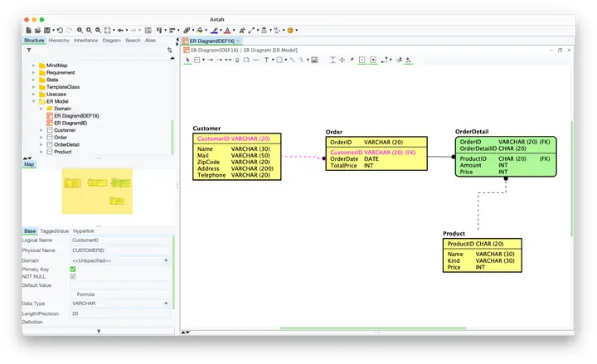Screen dimensions: 597x364
Task: Close the ER Diagram(IDEF1X) editor tab
Action: tap(238, 41)
